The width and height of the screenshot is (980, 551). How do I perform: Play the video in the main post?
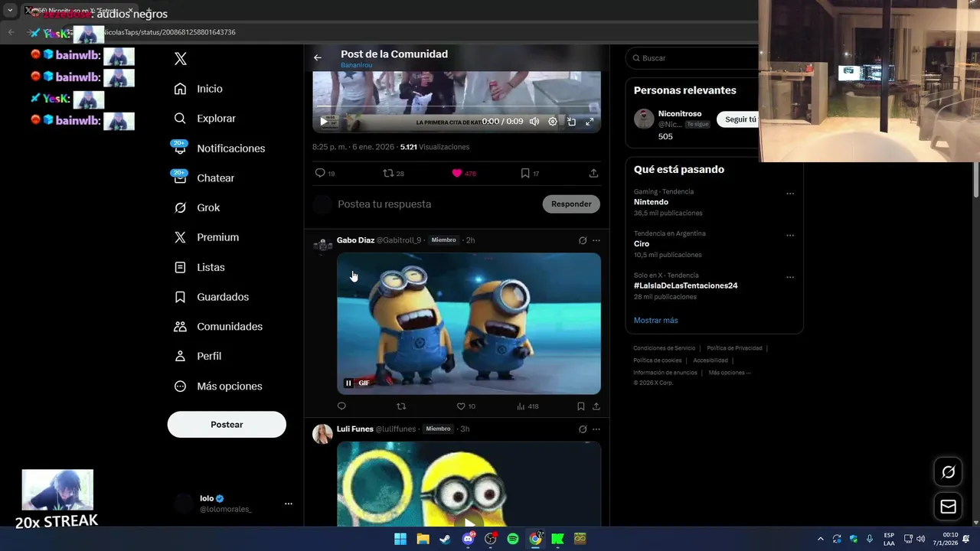(324, 121)
